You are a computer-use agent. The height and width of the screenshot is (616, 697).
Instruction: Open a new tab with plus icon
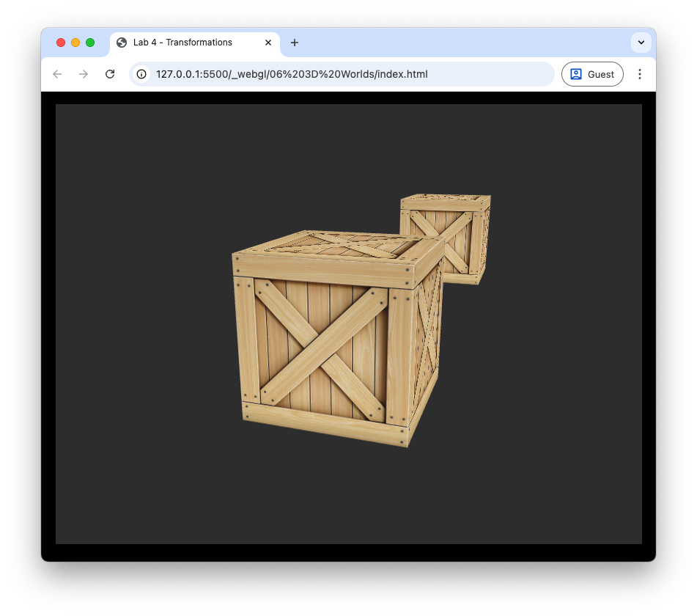point(295,43)
